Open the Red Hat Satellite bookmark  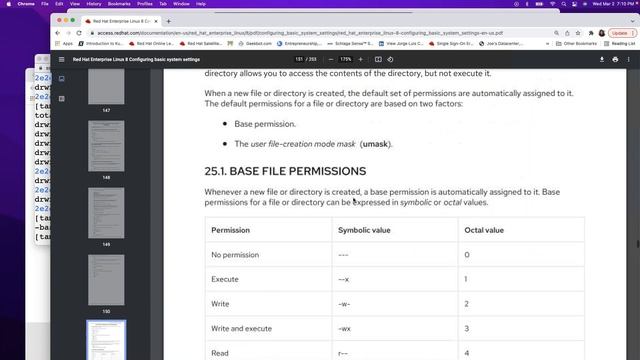pyautogui.click(x=201, y=43)
